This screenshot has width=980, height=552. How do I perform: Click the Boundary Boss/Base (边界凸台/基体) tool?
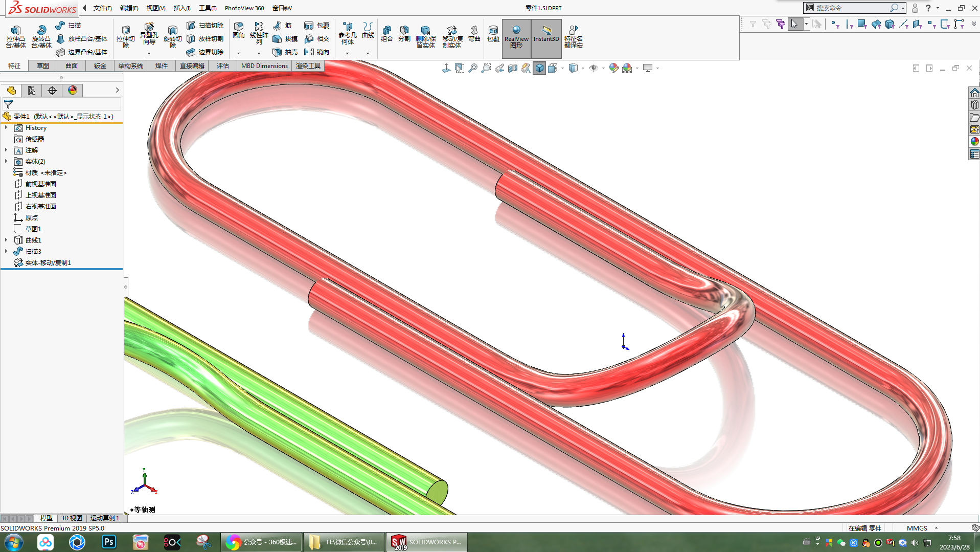click(82, 52)
